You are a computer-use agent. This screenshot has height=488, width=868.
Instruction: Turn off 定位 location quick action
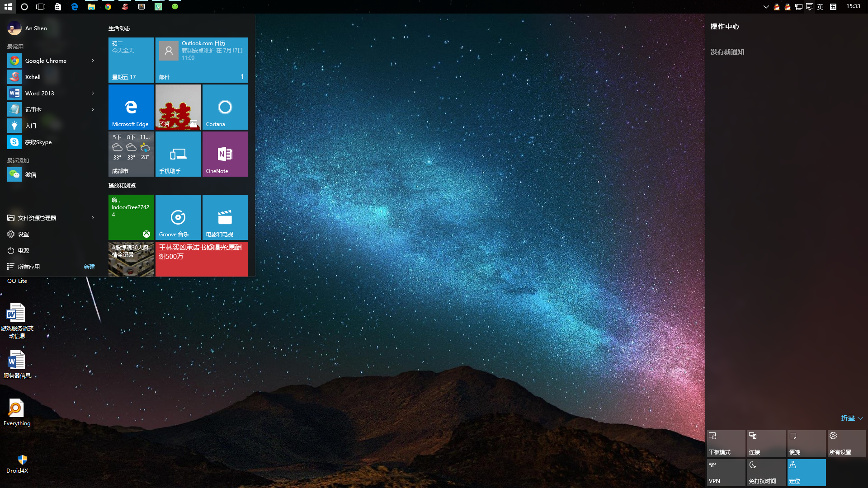tap(806, 473)
